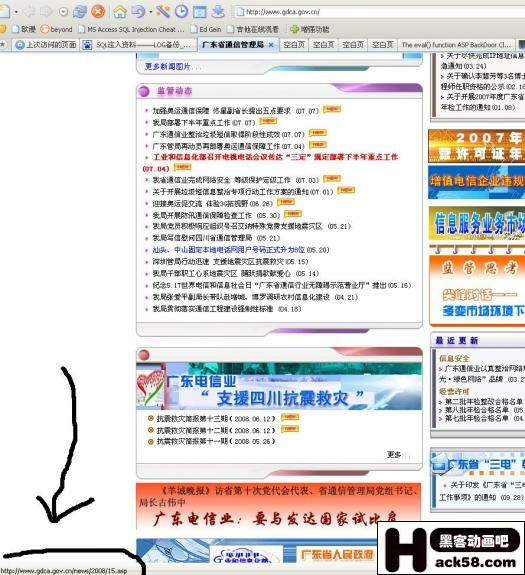Click the URL address bar field
Screen dimensions: 525x575
379,12
